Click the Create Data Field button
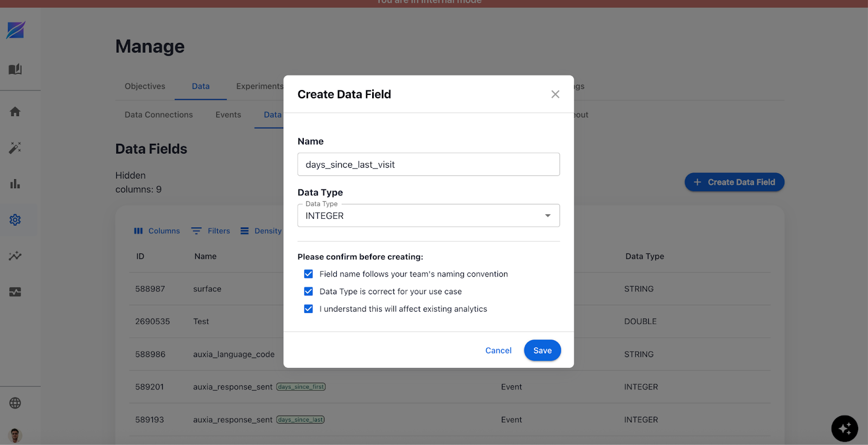This screenshot has height=445, width=868. 735,182
